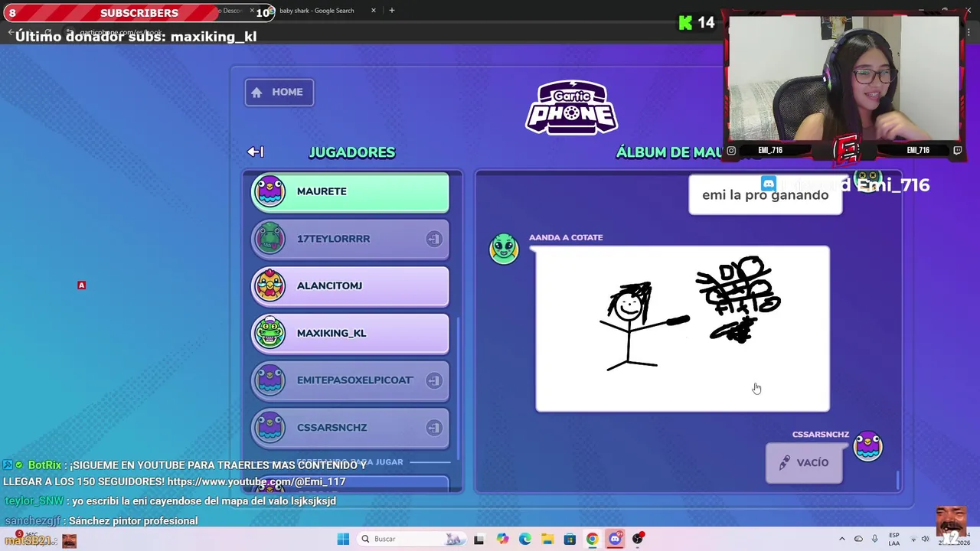Click MAURETE's purple bird avatar
The width and height of the screenshot is (980, 551).
269,191
